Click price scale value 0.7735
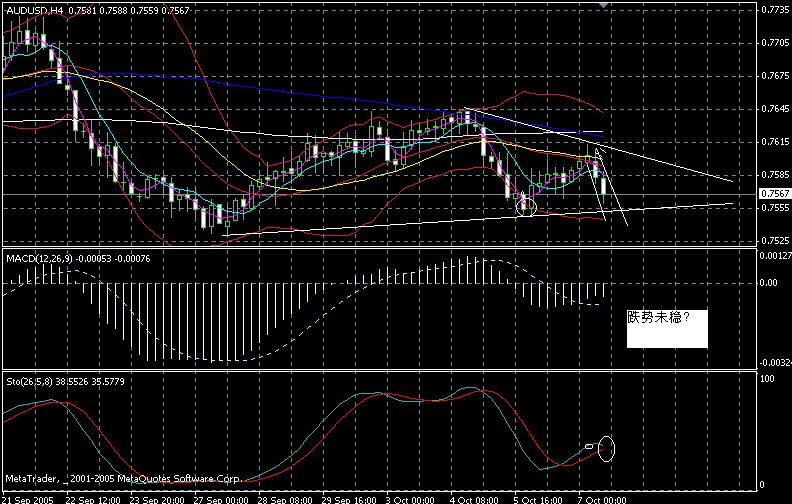Screen dimensions: 792x504 pos(775,10)
